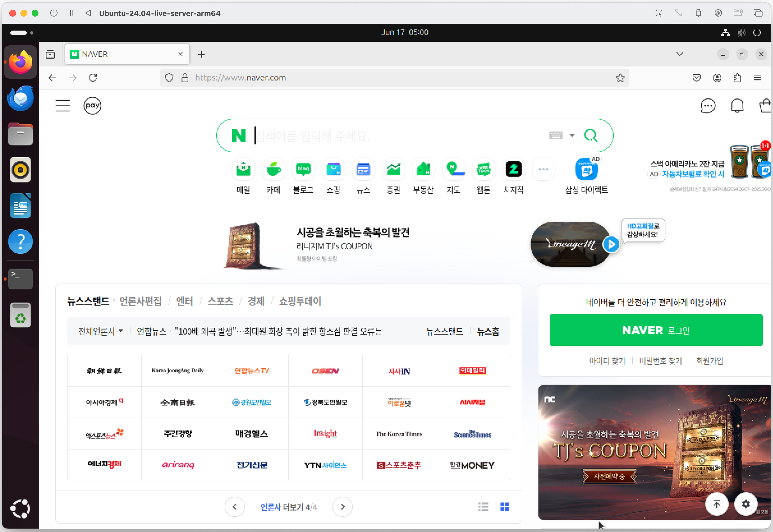
Task: Open search autocomplete dropdown arrow
Action: pos(572,135)
